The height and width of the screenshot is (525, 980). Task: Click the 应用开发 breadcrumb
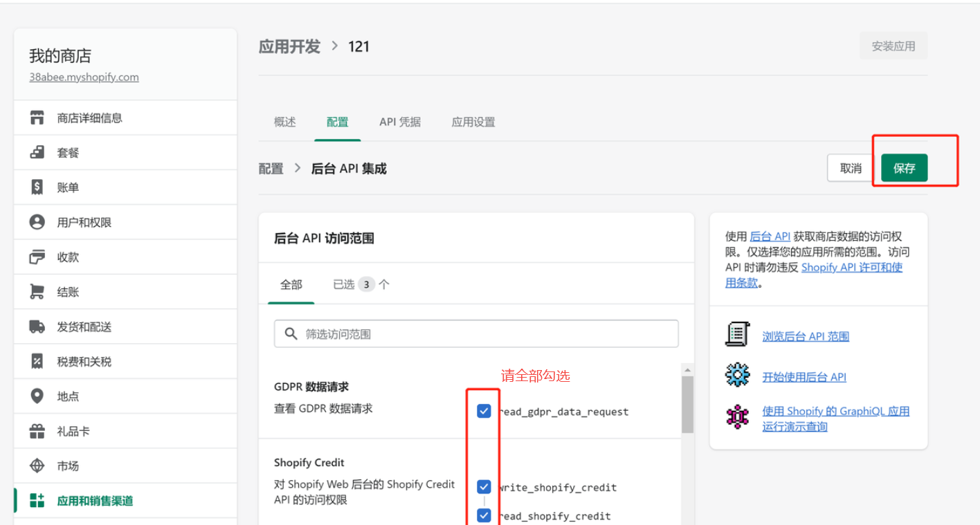pyautogui.click(x=289, y=46)
